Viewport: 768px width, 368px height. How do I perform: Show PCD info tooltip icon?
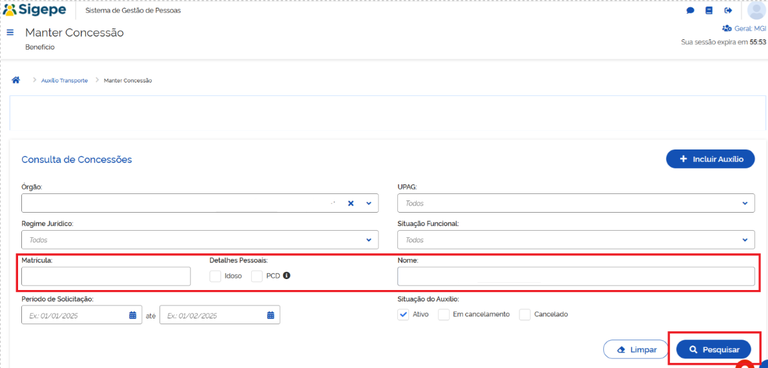point(287,275)
